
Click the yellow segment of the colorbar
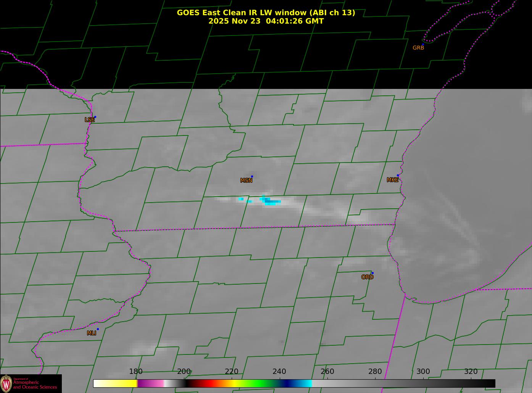coord(122,383)
